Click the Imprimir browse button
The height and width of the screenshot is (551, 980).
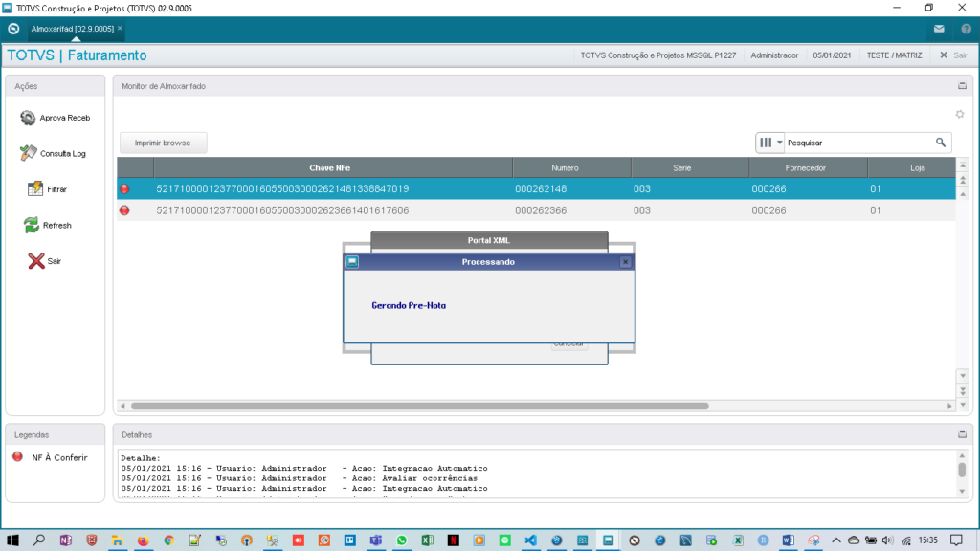coord(163,143)
